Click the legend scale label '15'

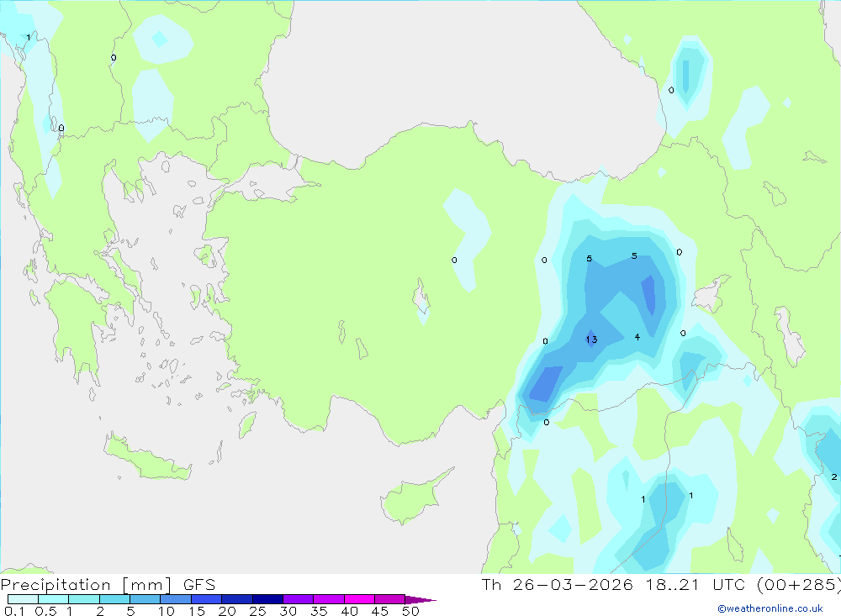coord(197,611)
